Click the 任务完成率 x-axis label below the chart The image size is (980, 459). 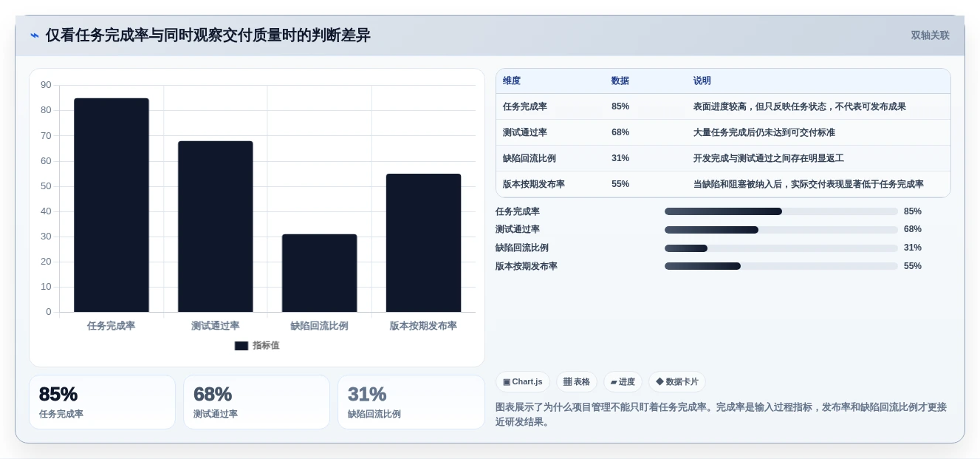[112, 326]
